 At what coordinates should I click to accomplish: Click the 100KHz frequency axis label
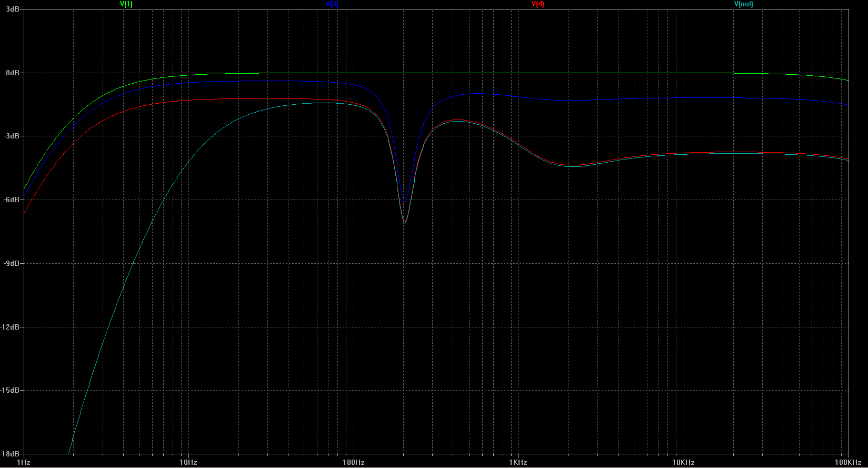click(848, 463)
